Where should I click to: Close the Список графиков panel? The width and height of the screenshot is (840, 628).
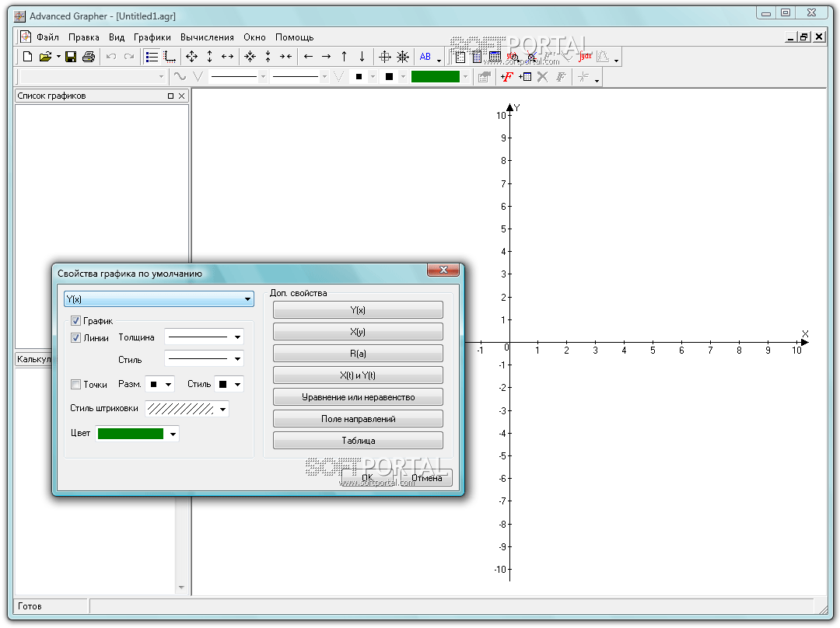181,96
